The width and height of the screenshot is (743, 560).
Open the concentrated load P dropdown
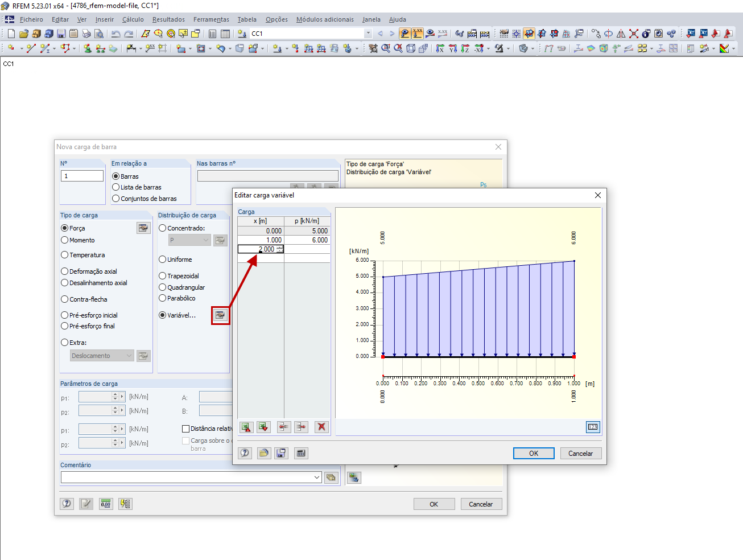tap(206, 240)
